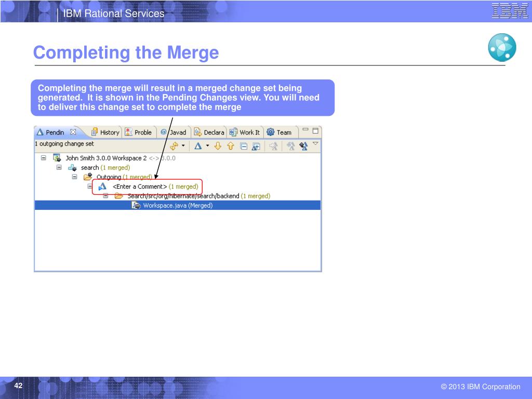Screen dimensions: 532x399
Task: Click the IBM logo in the header
Action: 510,10
